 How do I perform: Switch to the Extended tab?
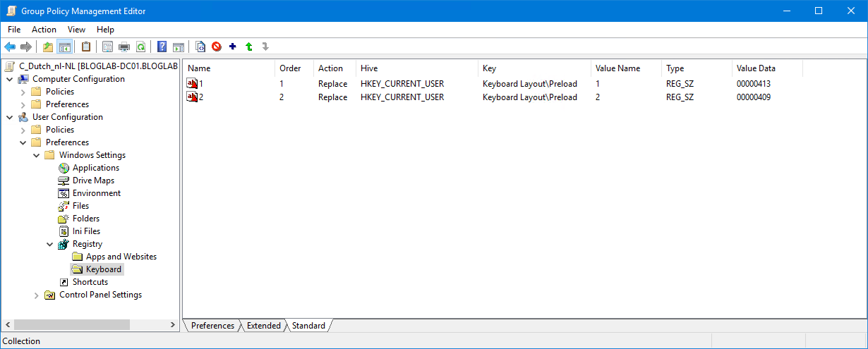coord(264,326)
